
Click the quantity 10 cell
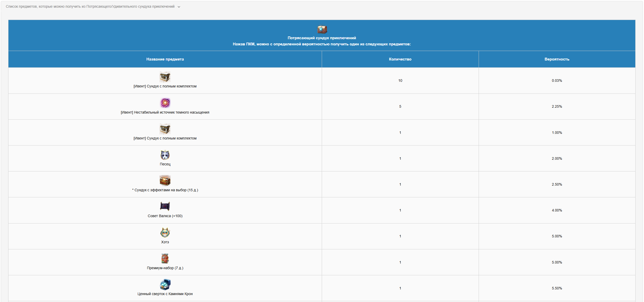tap(400, 80)
